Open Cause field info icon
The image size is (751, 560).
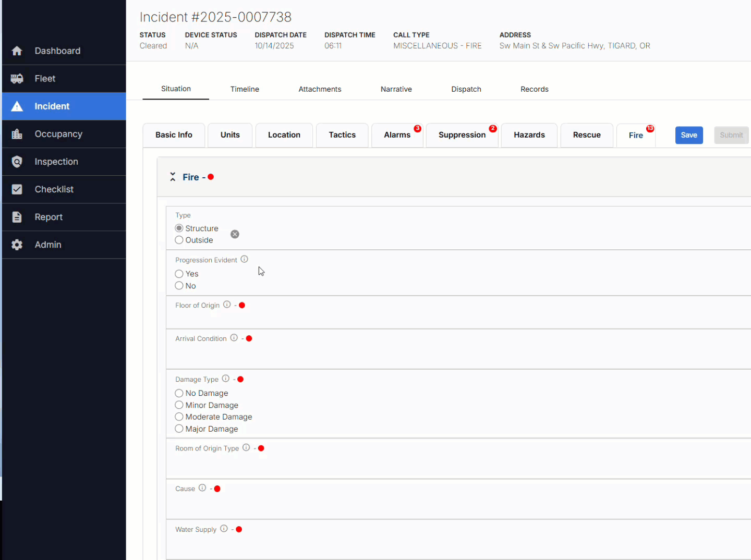202,488
